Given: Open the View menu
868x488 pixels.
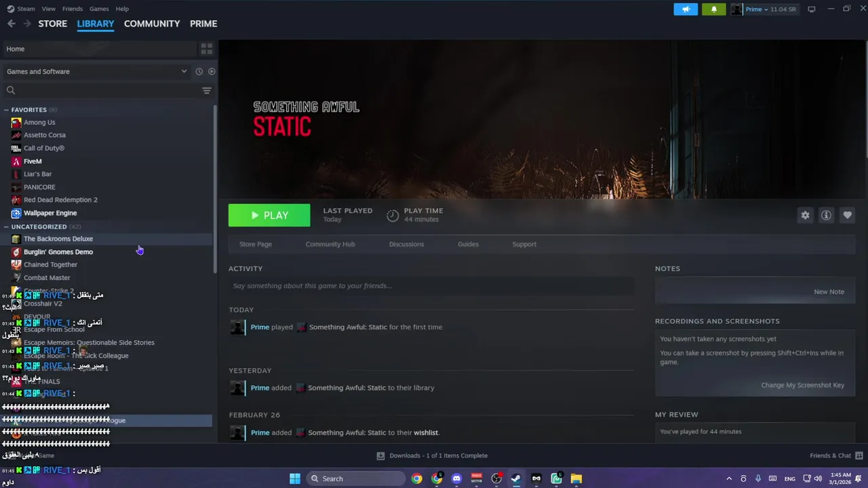Looking at the screenshot, I should pyautogui.click(x=48, y=9).
